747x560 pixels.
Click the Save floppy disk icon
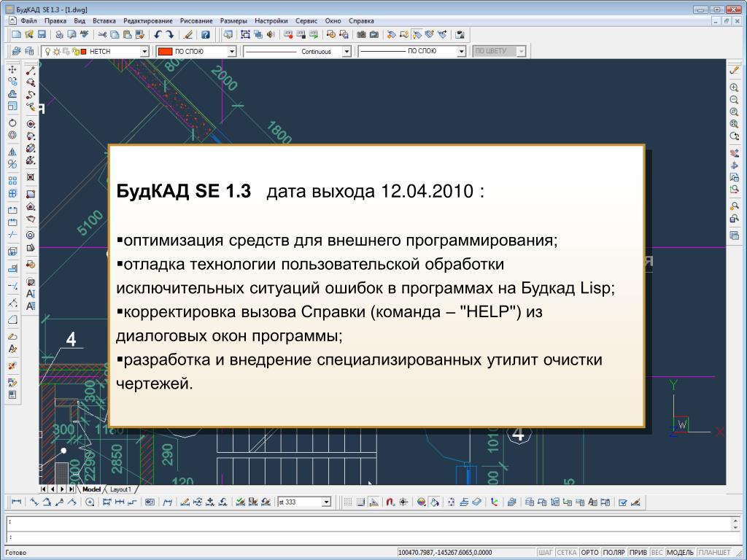point(42,34)
